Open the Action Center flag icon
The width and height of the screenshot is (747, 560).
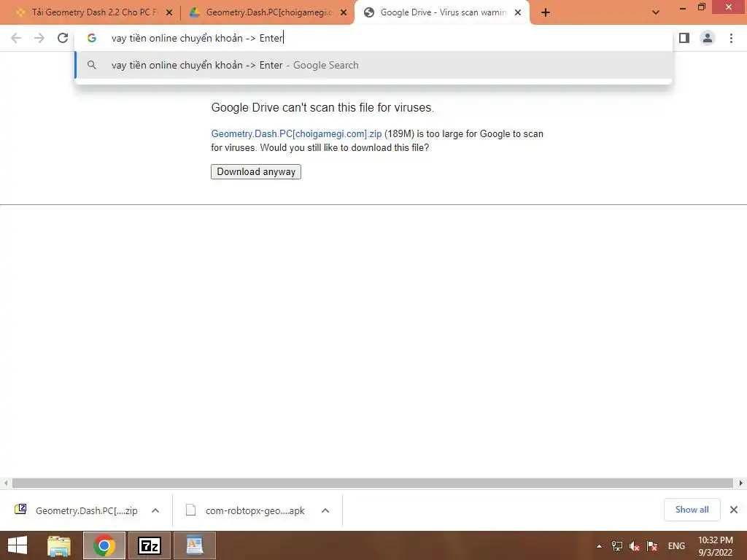tap(651, 546)
